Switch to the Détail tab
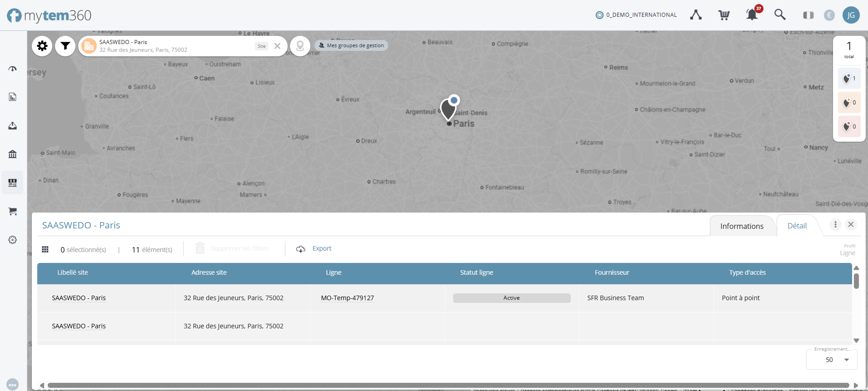The image size is (868, 391). coord(797,226)
